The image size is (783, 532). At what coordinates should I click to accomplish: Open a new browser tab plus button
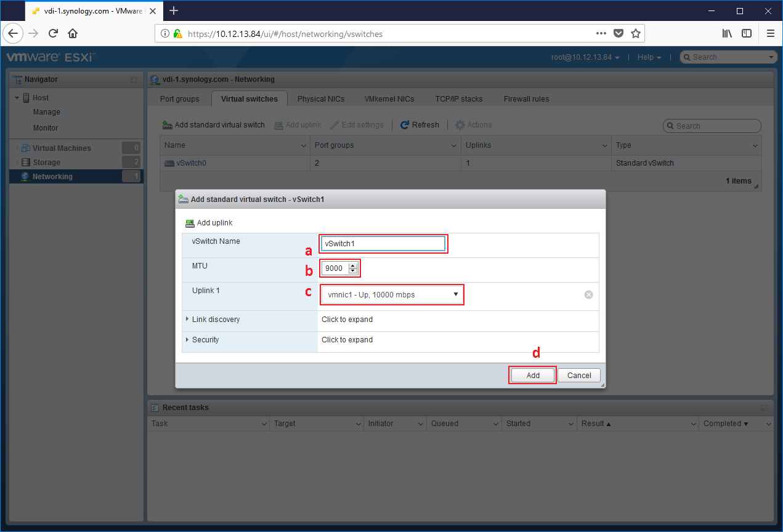[x=174, y=10]
